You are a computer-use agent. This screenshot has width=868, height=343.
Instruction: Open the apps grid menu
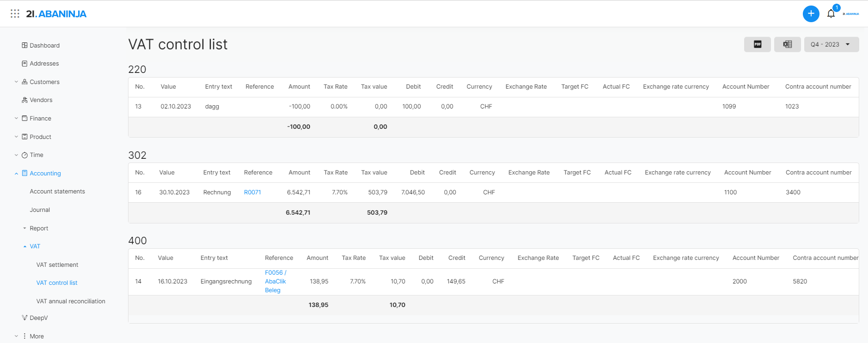[15, 13]
